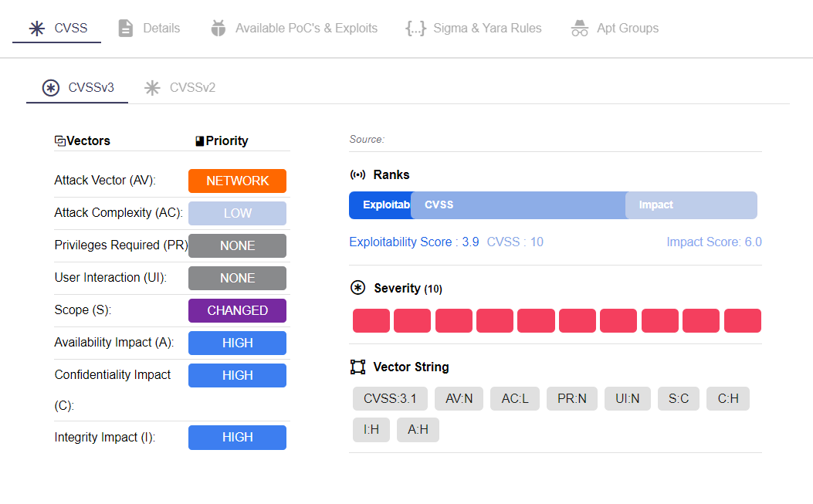Click the spy icon for Apt Groups

click(580, 28)
